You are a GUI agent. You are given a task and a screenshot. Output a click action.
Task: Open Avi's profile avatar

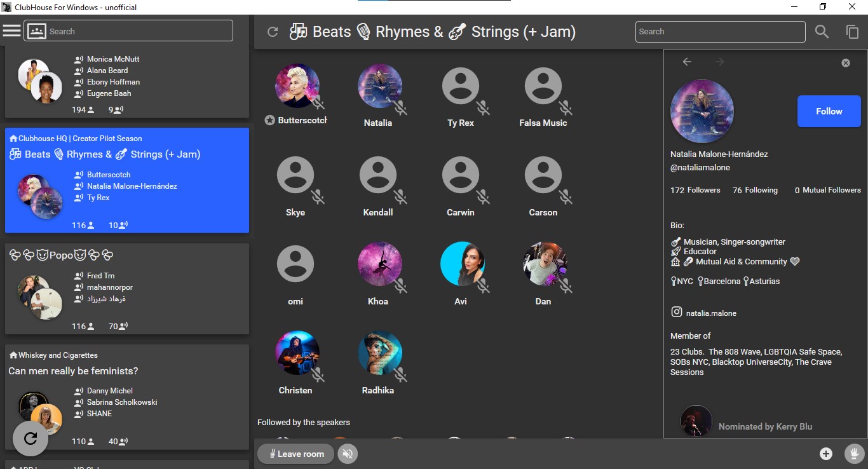462,264
